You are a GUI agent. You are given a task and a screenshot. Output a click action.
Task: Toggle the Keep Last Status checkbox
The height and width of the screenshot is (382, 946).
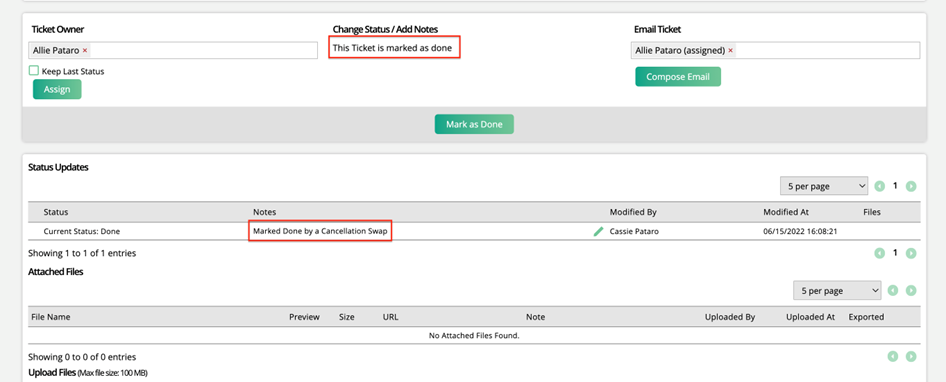click(x=34, y=71)
